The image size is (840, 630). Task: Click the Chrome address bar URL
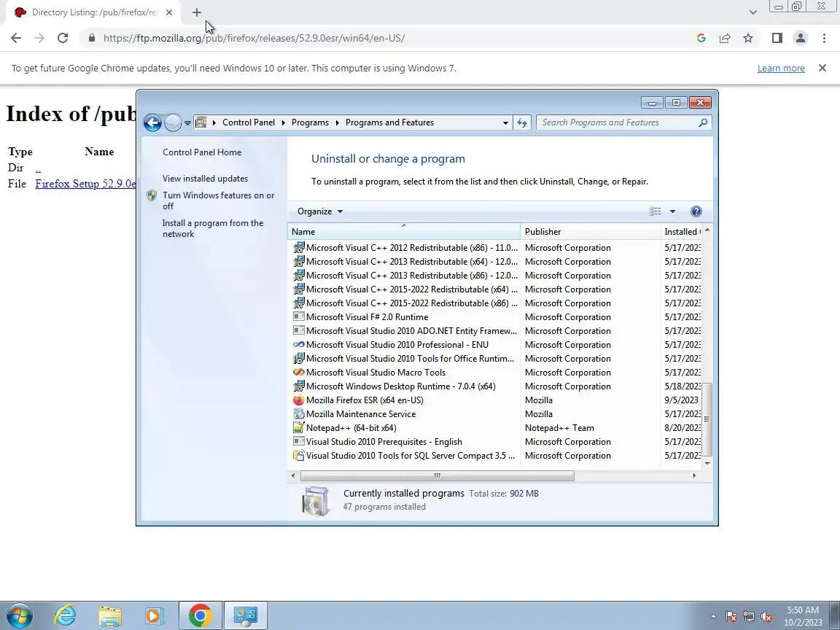254,38
